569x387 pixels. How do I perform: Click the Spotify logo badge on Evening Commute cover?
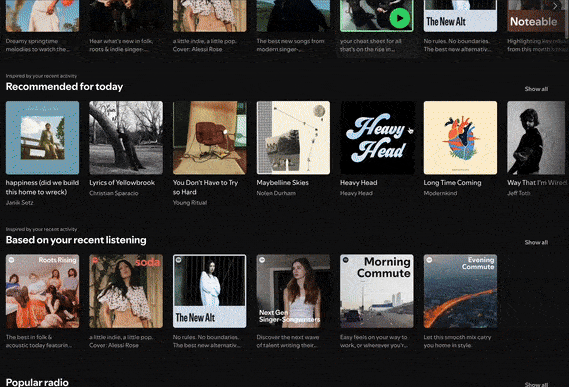(x=429, y=260)
